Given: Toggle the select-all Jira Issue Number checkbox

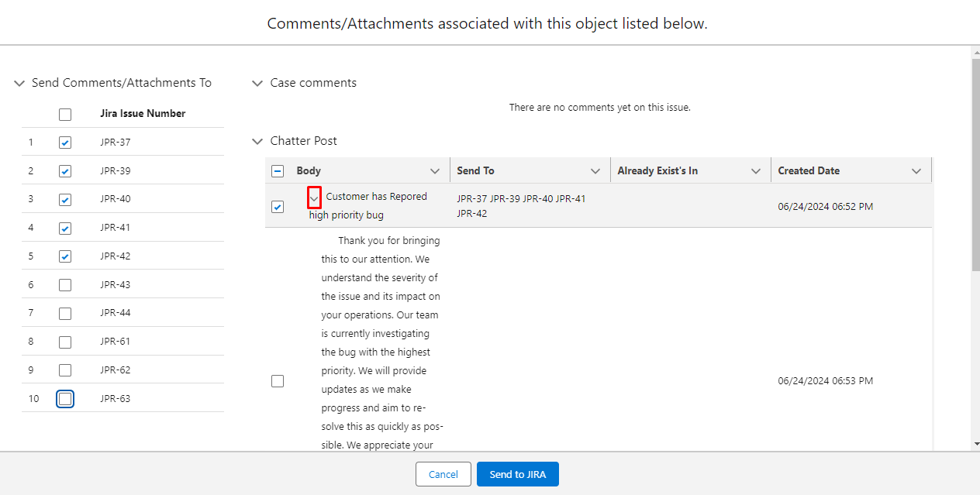Looking at the screenshot, I should pyautogui.click(x=65, y=114).
